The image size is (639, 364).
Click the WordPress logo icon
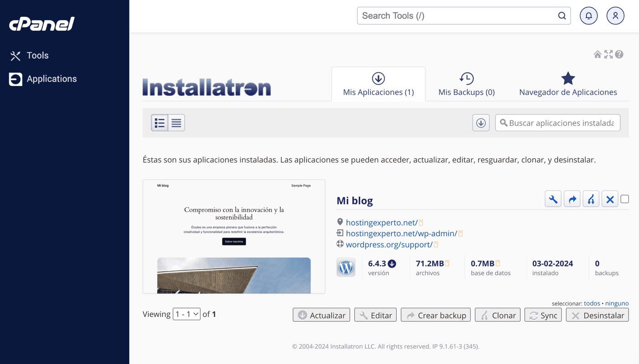(346, 267)
